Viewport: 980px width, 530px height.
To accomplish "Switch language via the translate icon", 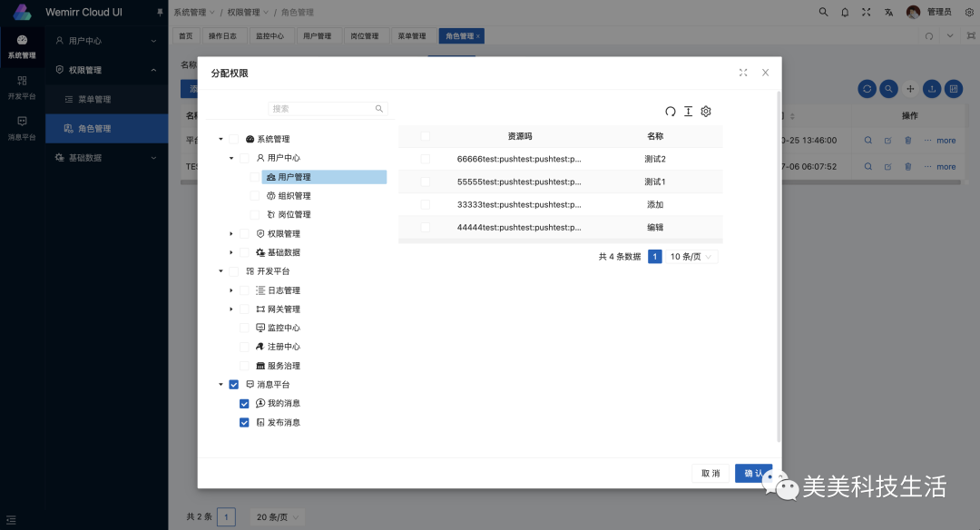I will pos(888,12).
